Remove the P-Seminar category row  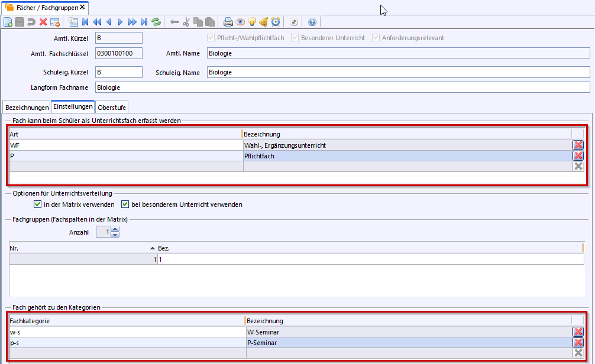578,342
